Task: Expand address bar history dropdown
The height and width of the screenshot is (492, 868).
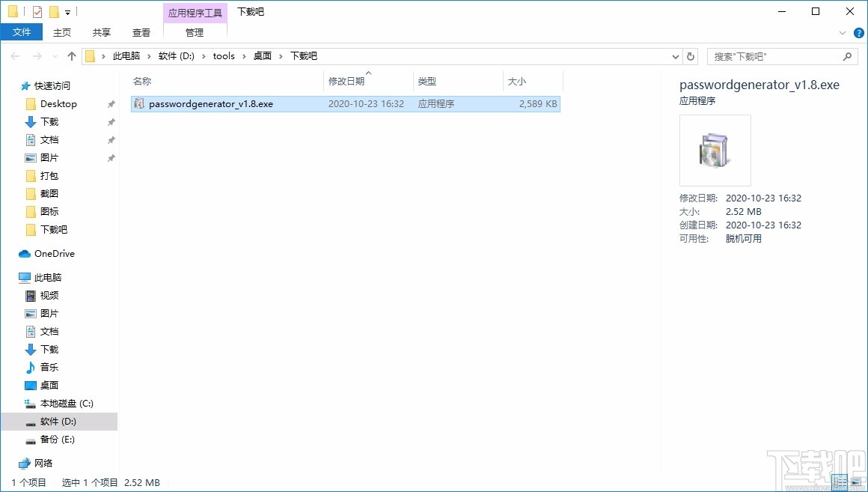Action: (676, 56)
